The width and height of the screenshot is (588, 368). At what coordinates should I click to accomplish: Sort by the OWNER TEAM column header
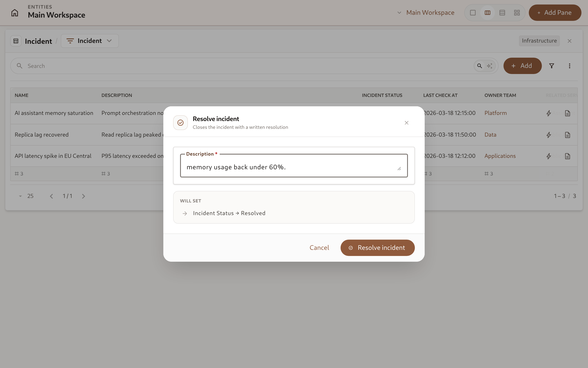(x=500, y=95)
